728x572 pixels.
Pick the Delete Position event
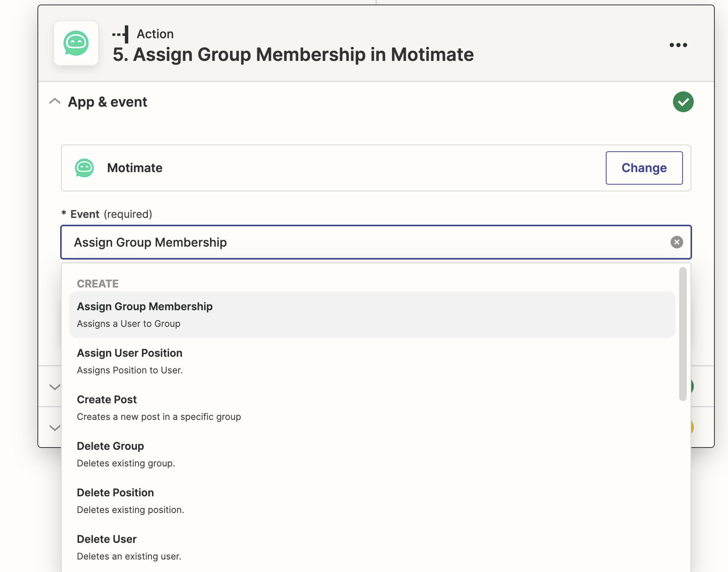pos(372,500)
